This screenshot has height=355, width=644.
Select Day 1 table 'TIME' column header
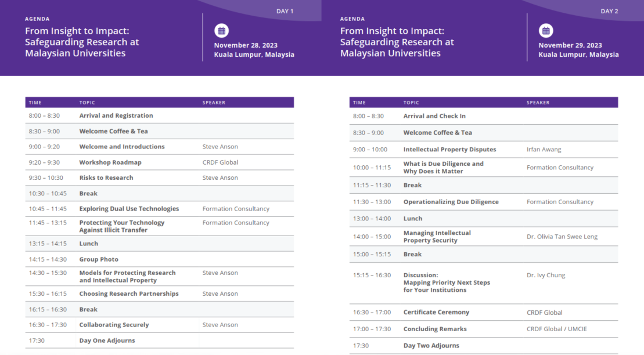(35, 103)
